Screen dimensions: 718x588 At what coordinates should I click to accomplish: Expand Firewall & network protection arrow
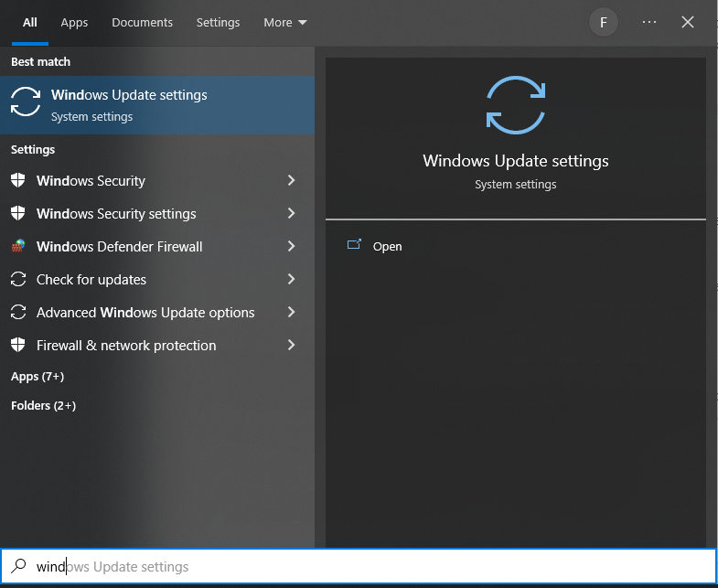point(291,346)
